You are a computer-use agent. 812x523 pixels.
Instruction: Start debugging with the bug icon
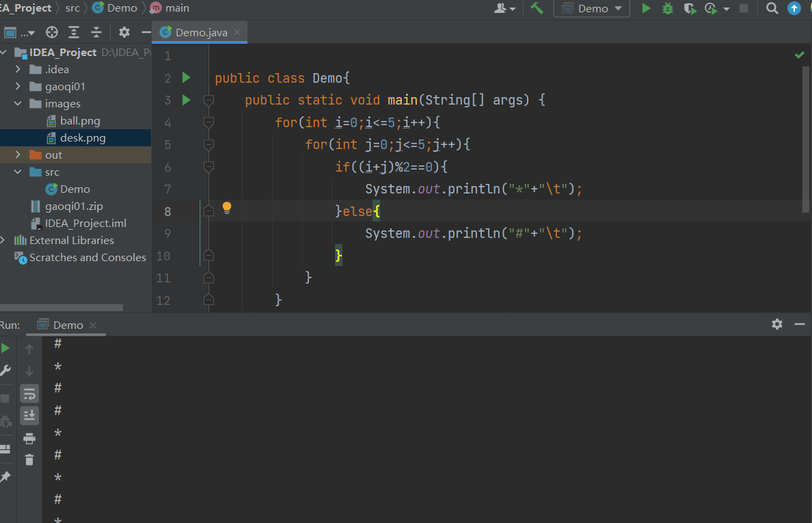668,8
